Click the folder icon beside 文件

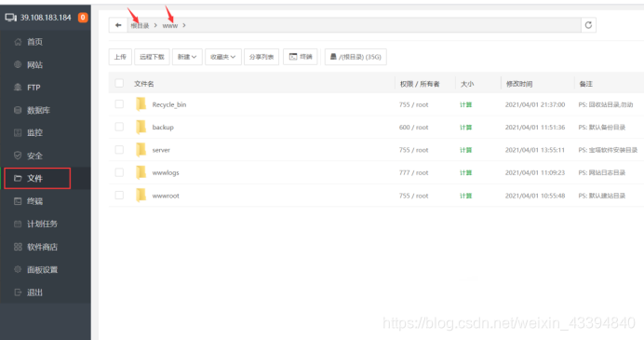pos(18,178)
